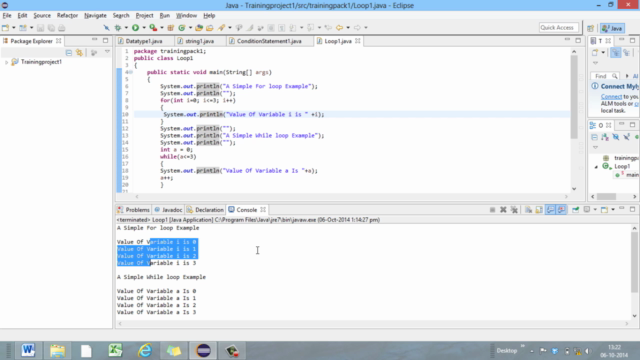
Task: Click the Quick Access input field
Action: pos(559,28)
